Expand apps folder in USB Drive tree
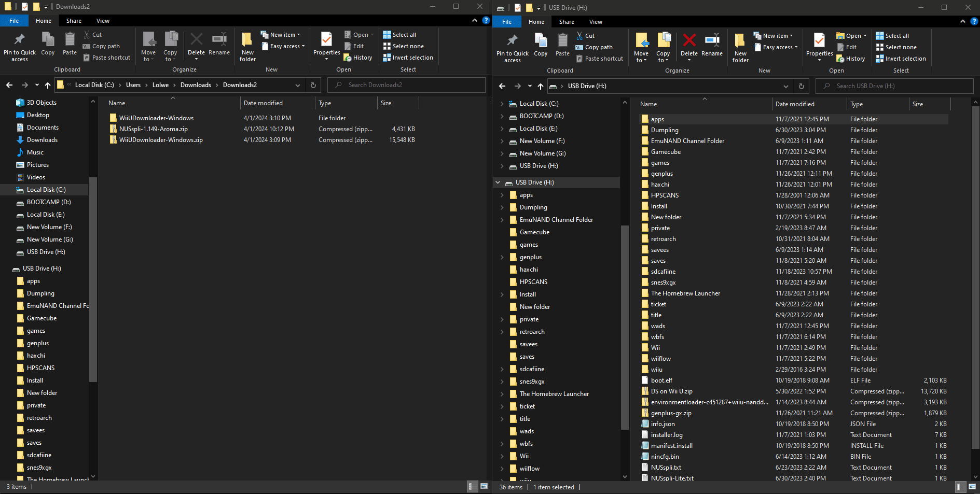980x494 pixels. point(502,195)
